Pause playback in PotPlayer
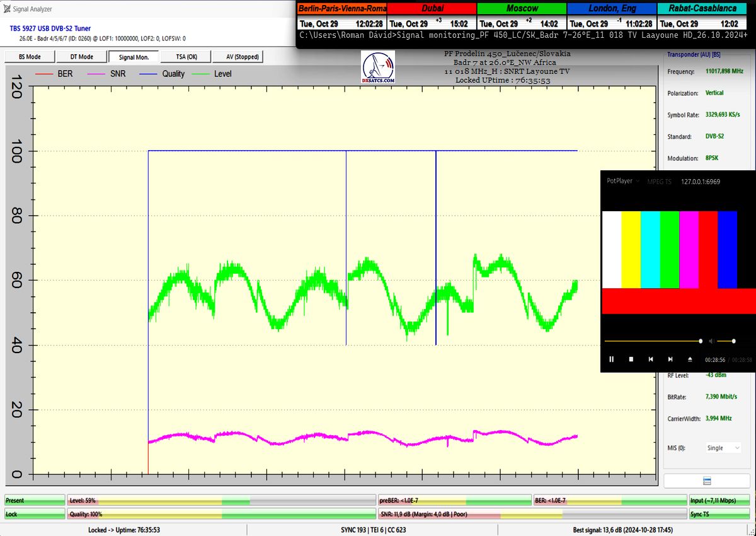 click(x=611, y=359)
